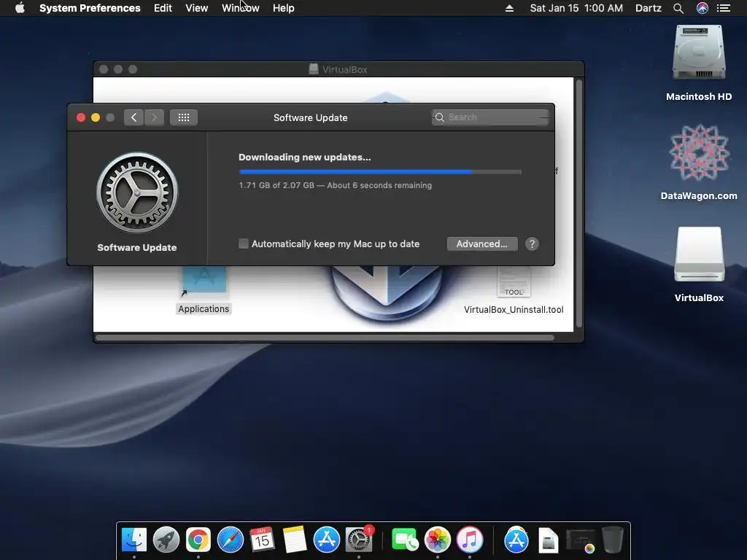Viewport: 747px width, 560px height.
Task: Show all preferences grid button
Action: [x=184, y=117]
